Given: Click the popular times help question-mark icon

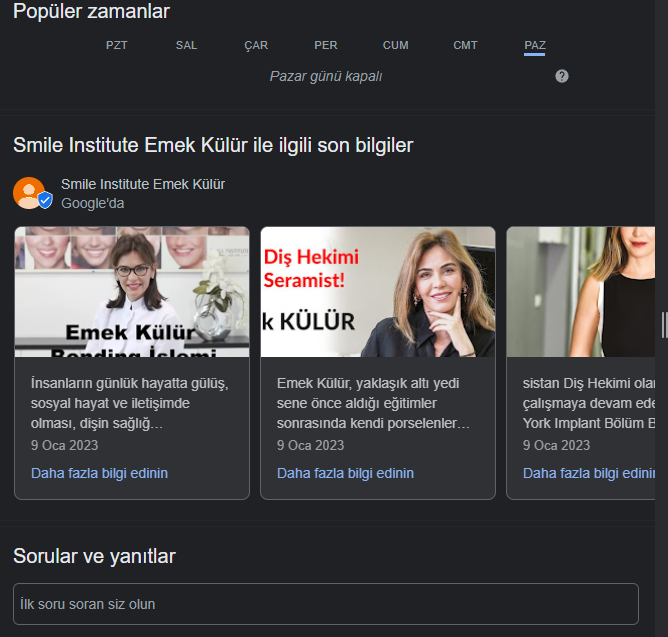Looking at the screenshot, I should pos(561,76).
